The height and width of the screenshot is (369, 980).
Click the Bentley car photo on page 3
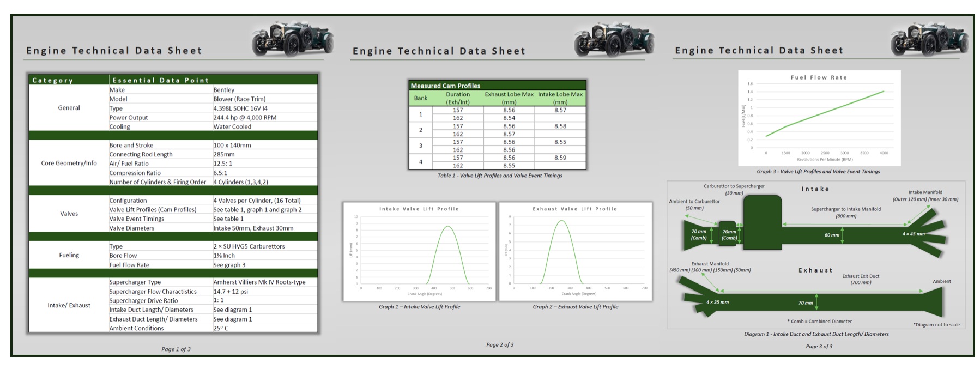tap(930, 40)
